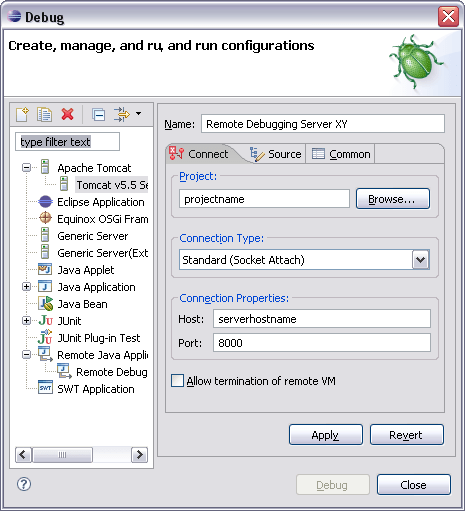The width and height of the screenshot is (465, 511).
Task: Open the Connection Type combo box arrow
Action: (x=421, y=260)
